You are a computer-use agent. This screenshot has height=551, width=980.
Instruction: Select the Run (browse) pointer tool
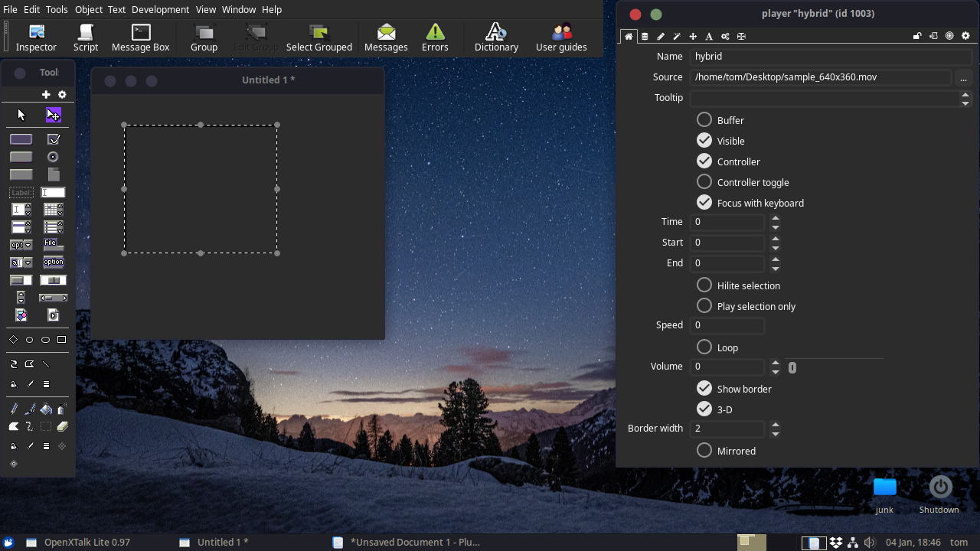[x=21, y=115]
